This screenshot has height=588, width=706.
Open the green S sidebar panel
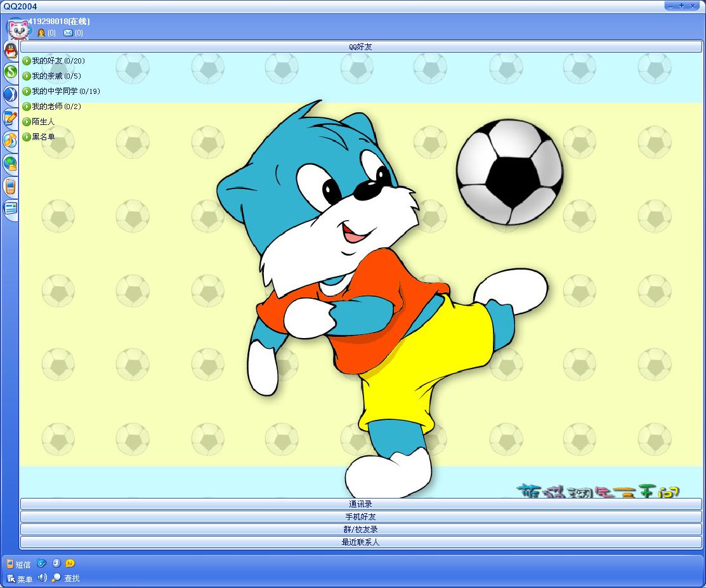coord(11,72)
